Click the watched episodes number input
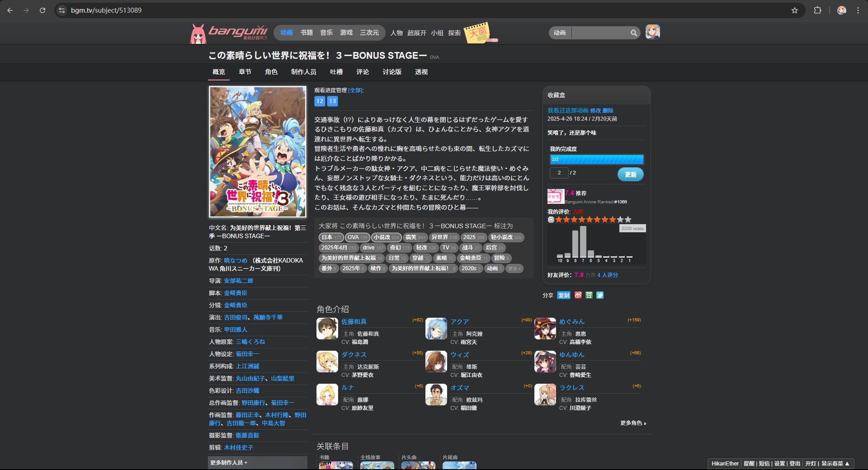 click(559, 173)
